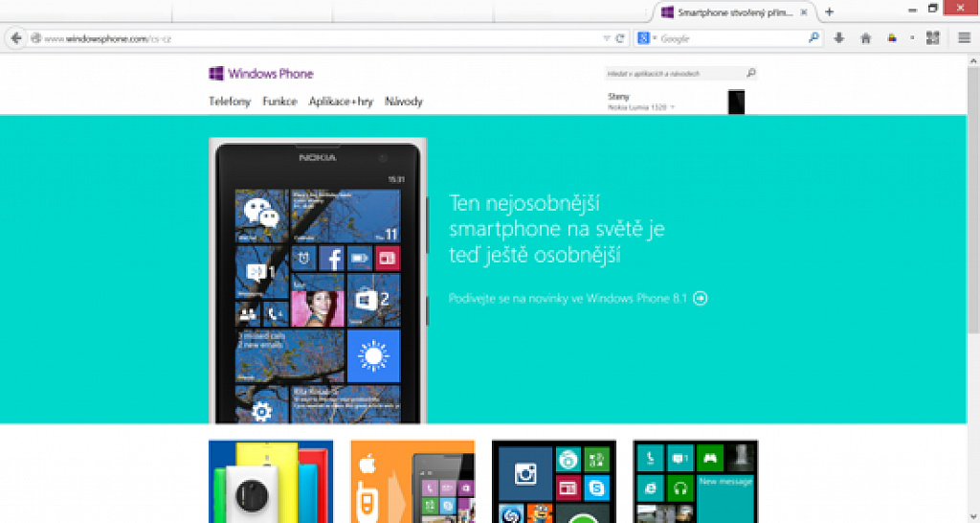Click the circled arrow after Windows Phone 8.1
This screenshot has width=980, height=523.
[x=700, y=299]
